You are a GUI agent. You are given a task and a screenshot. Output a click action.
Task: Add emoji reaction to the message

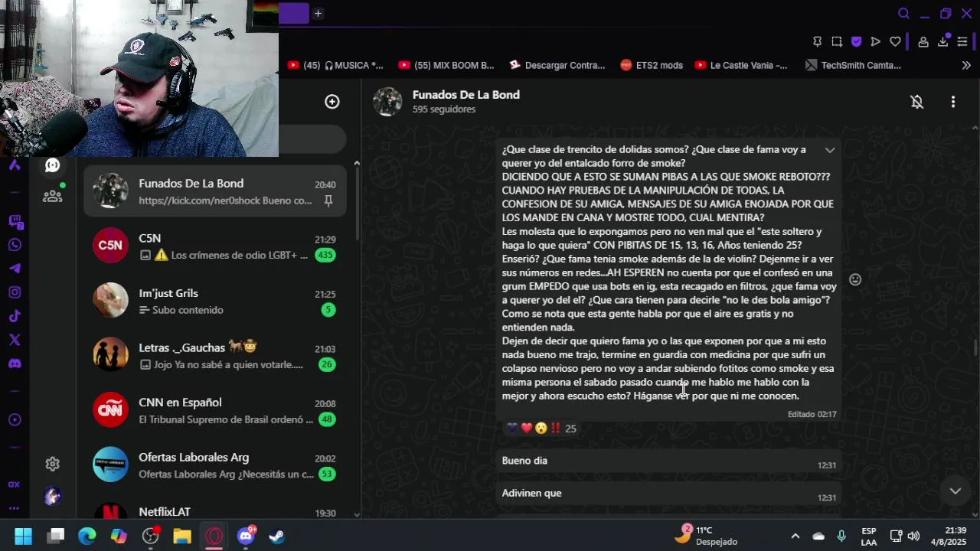855,280
